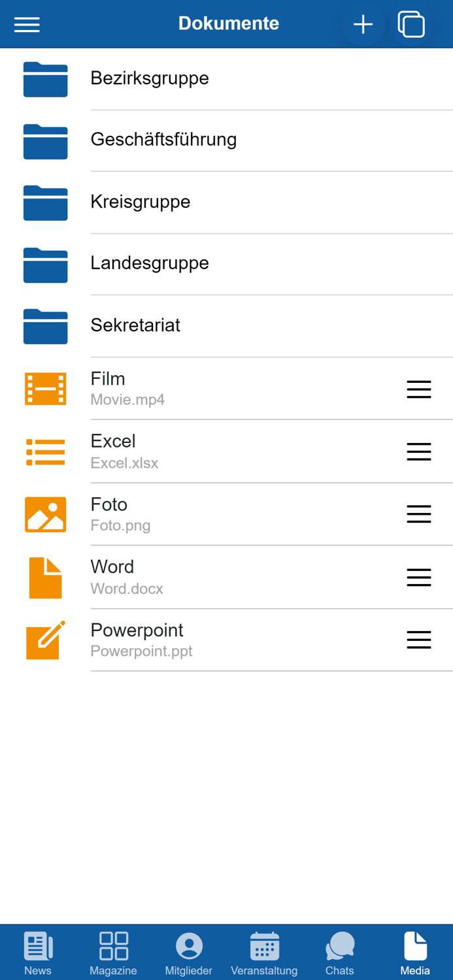Open the hamburger navigation menu

27,25
